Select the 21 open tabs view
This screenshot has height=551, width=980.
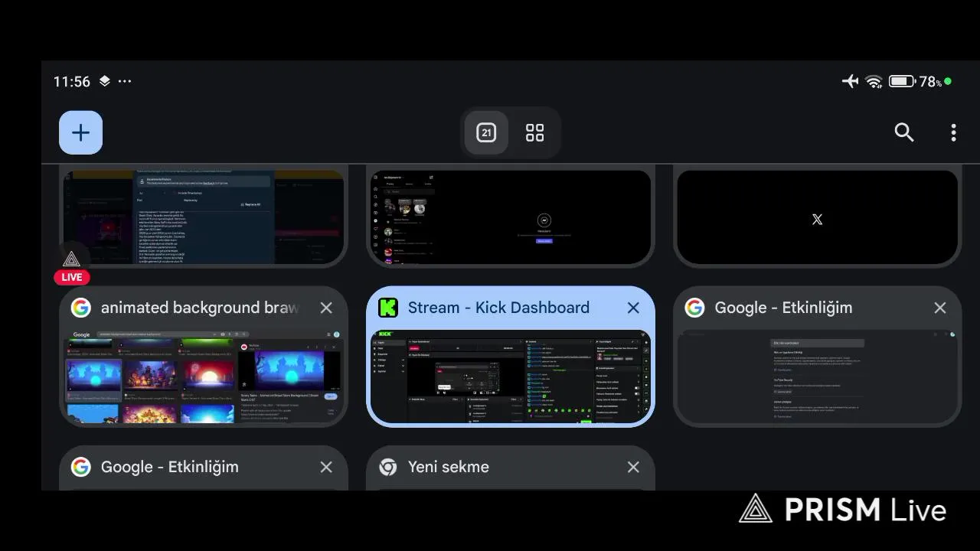click(486, 132)
